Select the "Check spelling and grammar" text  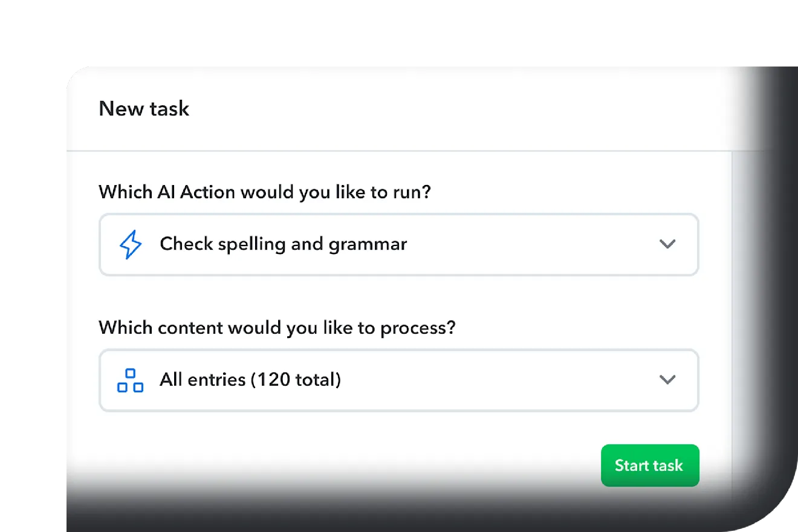[x=283, y=244]
